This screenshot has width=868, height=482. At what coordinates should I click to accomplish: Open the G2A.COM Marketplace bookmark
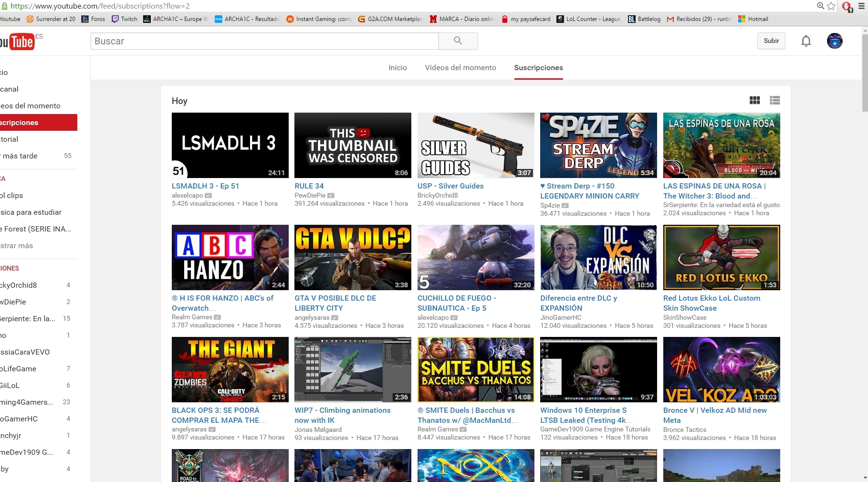(390, 19)
